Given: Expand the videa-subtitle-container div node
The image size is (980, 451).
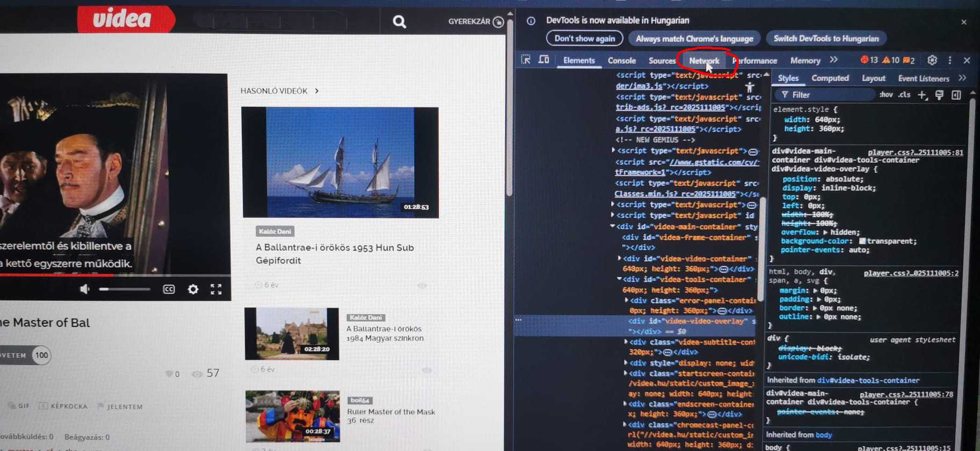Looking at the screenshot, I should [626, 342].
